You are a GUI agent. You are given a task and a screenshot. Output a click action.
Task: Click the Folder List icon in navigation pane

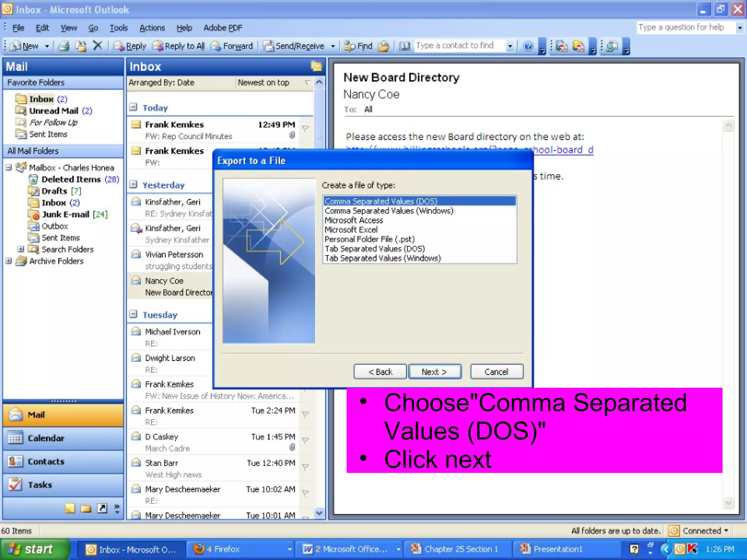[x=86, y=508]
